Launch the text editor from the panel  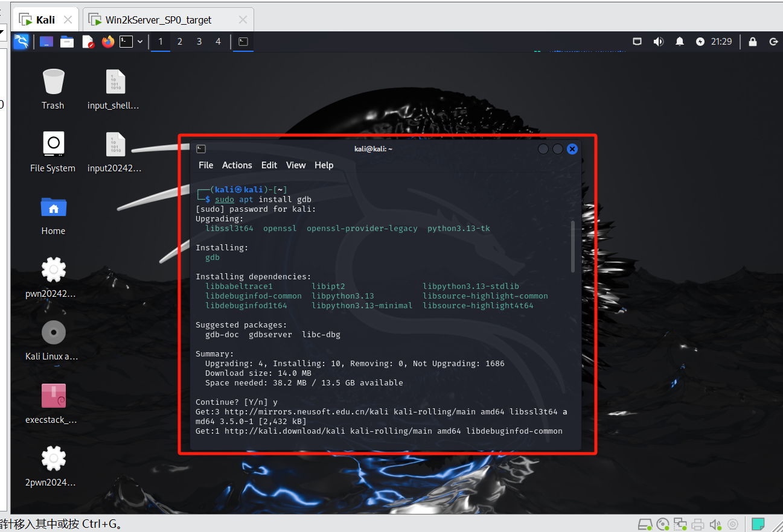pos(88,42)
